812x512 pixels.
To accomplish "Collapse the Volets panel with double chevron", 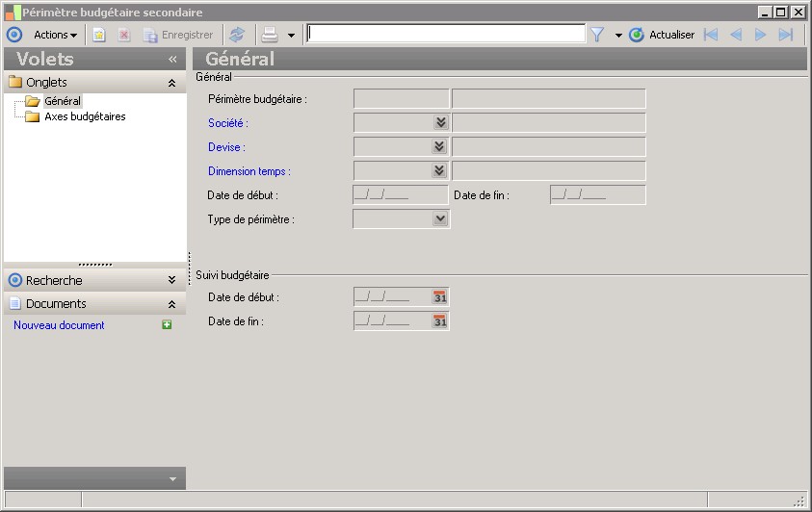I will pyautogui.click(x=172, y=60).
